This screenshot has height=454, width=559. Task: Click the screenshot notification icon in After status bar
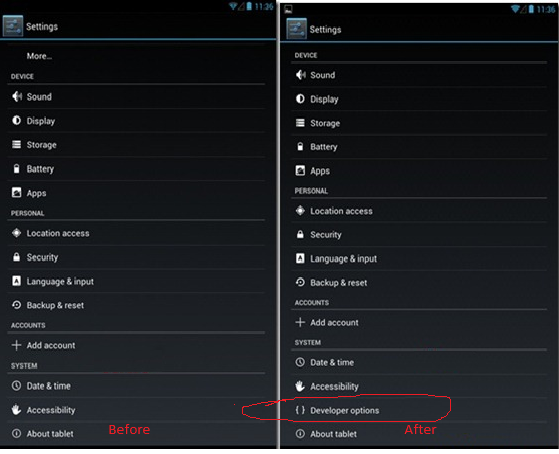[x=288, y=10]
